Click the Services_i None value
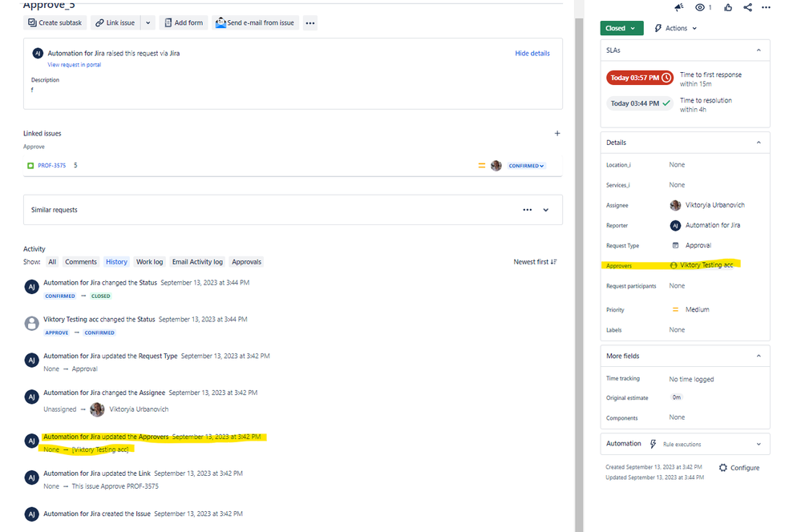 [x=677, y=185]
